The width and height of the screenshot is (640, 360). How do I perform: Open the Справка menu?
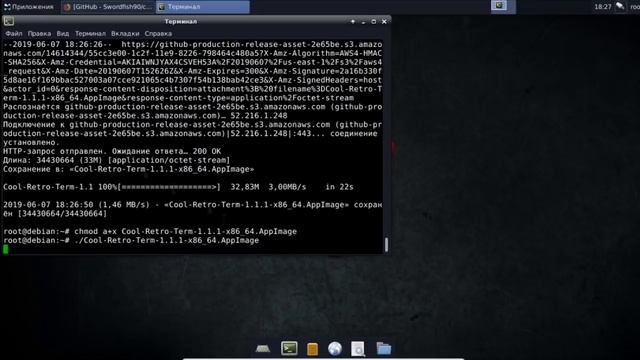(x=158, y=33)
